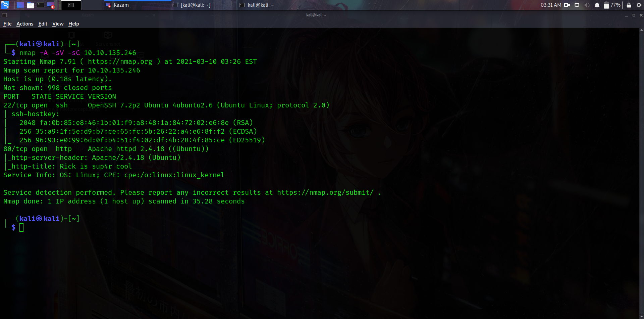Screen dimensions: 644x319
Task: Click the Show Desktop panel launcher
Action: pyautogui.click(x=20, y=5)
